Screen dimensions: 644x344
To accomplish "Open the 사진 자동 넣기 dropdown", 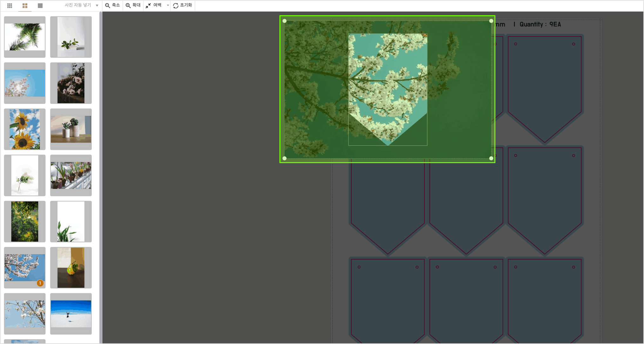I will coord(81,5).
